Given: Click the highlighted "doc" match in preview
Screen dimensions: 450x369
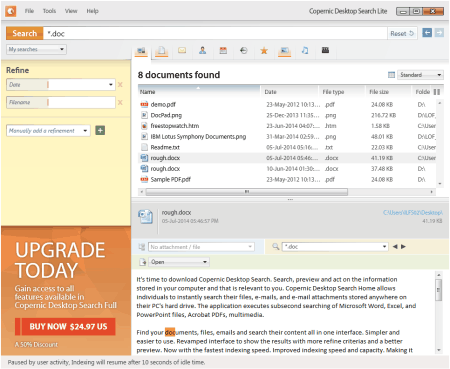Looking at the screenshot, I should click(x=170, y=332).
